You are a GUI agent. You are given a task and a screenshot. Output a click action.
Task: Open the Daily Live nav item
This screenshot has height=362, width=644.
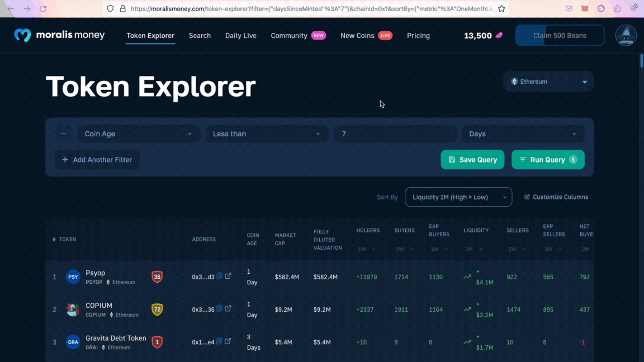pos(241,36)
